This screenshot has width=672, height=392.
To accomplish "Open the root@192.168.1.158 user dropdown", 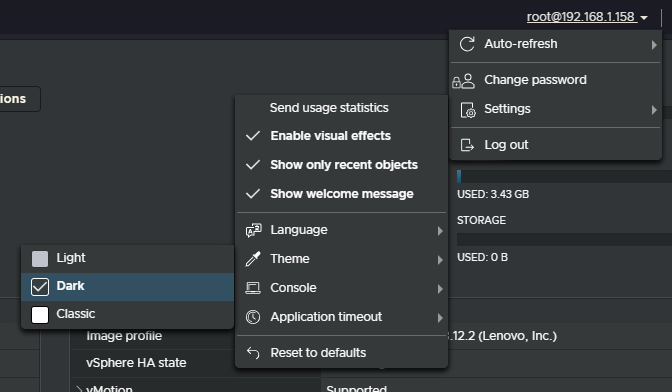I will [587, 17].
